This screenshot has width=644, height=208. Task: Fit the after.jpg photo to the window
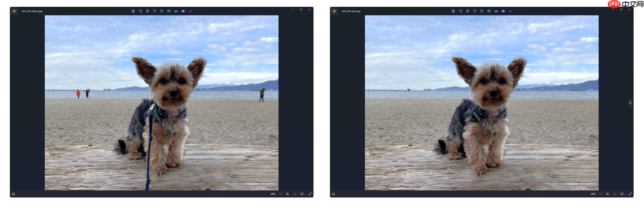(x=615, y=194)
